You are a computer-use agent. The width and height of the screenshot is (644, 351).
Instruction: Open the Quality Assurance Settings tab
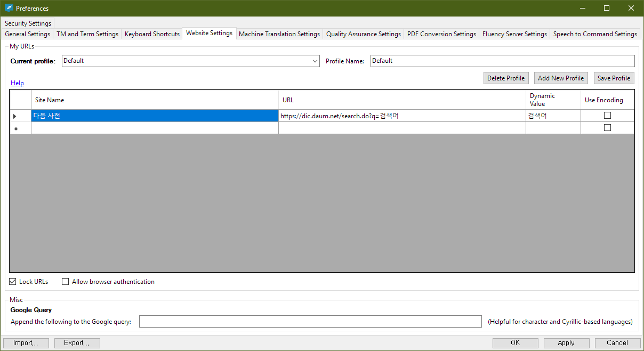[363, 34]
